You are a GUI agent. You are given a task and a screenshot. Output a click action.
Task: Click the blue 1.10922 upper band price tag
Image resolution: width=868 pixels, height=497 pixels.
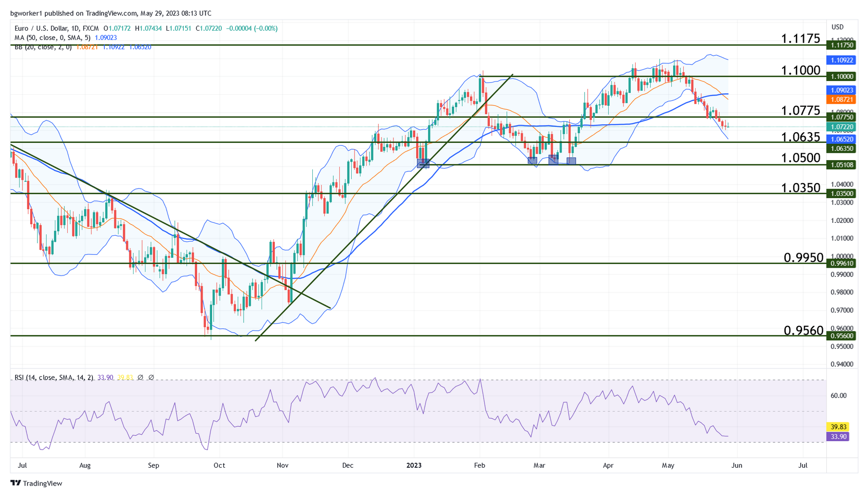tap(841, 60)
